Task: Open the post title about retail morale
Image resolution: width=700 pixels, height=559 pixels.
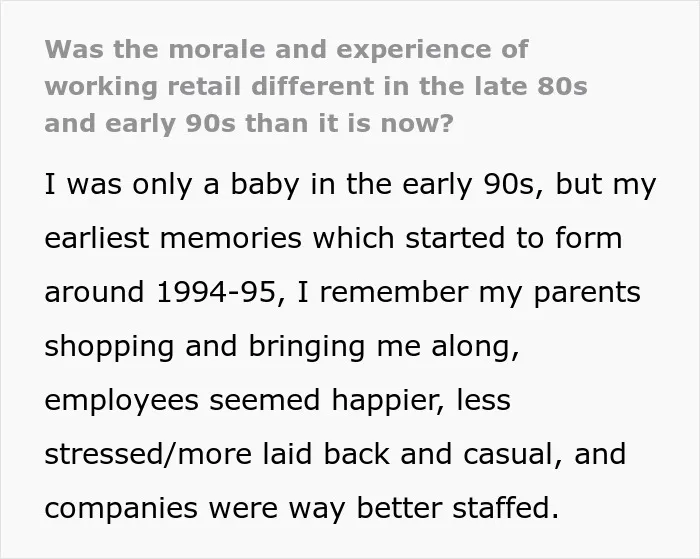Action: pyautogui.click(x=316, y=86)
